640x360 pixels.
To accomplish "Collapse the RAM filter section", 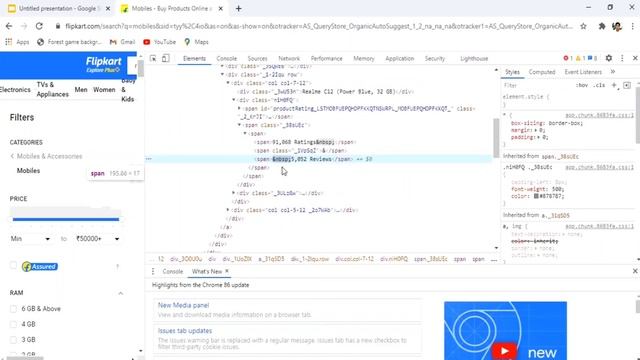I will [x=121, y=293].
